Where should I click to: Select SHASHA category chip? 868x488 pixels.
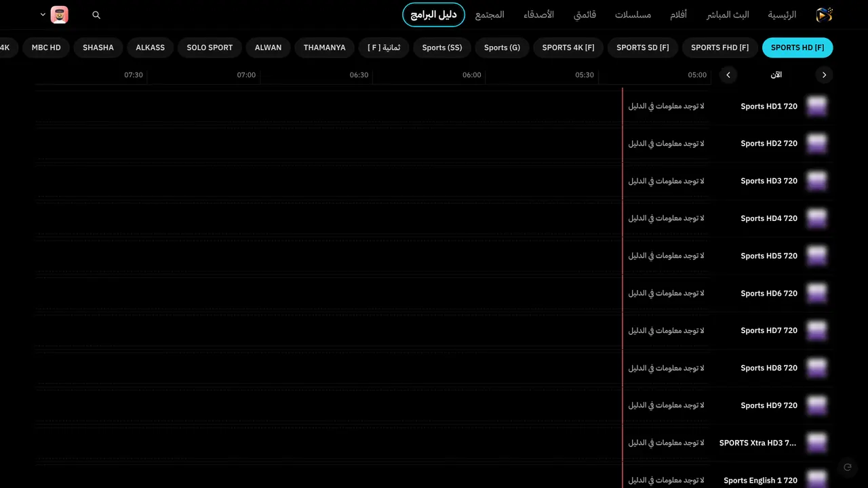pyautogui.click(x=98, y=47)
